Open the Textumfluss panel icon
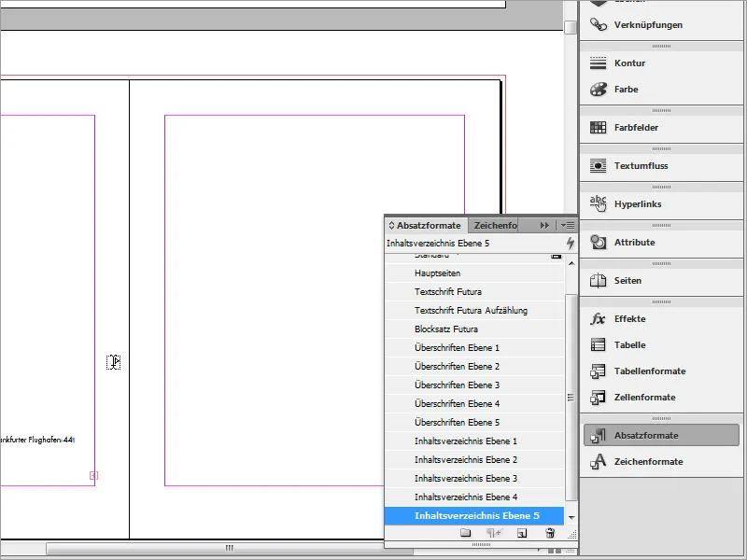Screen dimensions: 747x560 (598, 166)
